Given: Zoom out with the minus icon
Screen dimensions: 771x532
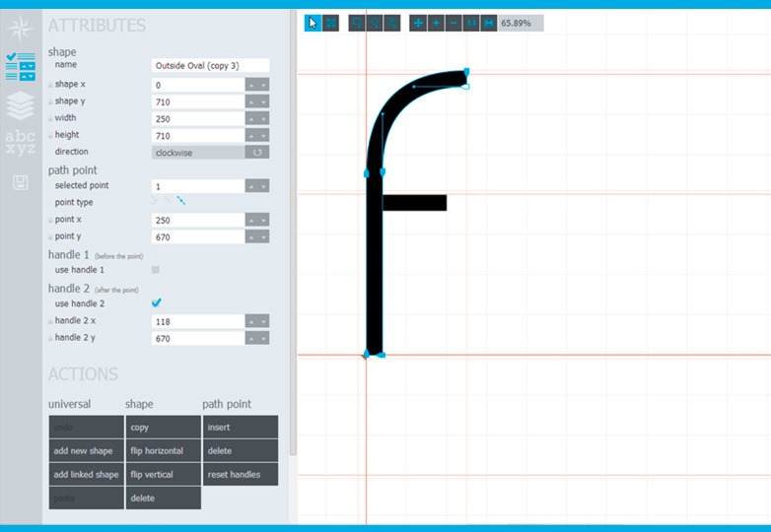Looking at the screenshot, I should pos(454,23).
